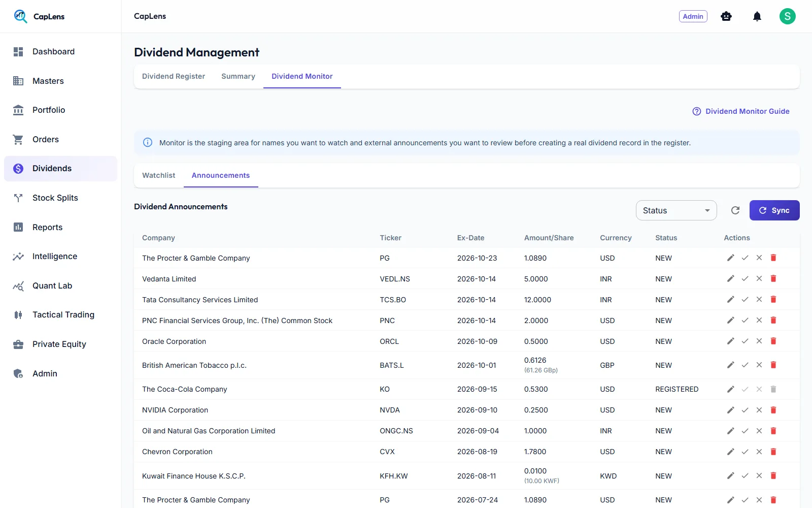Approve the PNC Financial Services announcement
Viewport: 812px width, 508px height.
[x=745, y=320]
